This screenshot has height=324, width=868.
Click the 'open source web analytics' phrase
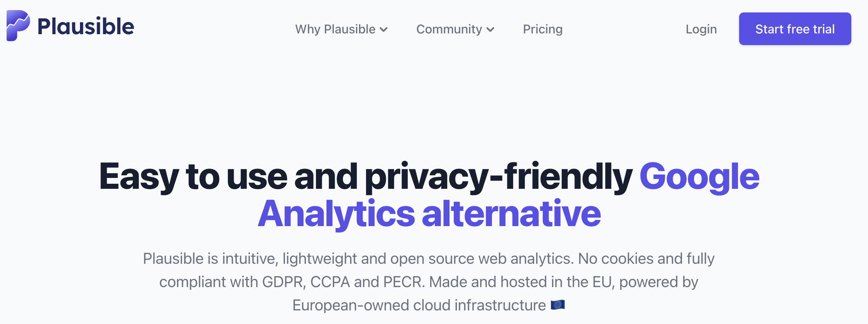pyautogui.click(x=481, y=259)
